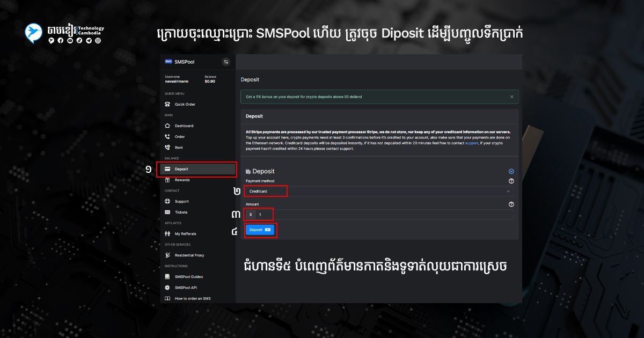644x338 pixels.
Task: Click the $0.90 balance value
Action: coord(210,82)
